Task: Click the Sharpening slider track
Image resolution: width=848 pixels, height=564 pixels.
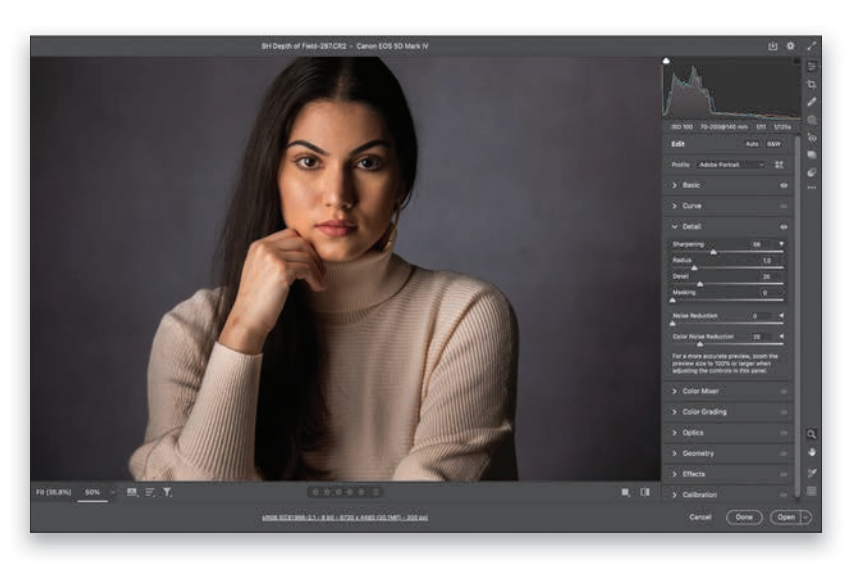Action: click(727, 252)
